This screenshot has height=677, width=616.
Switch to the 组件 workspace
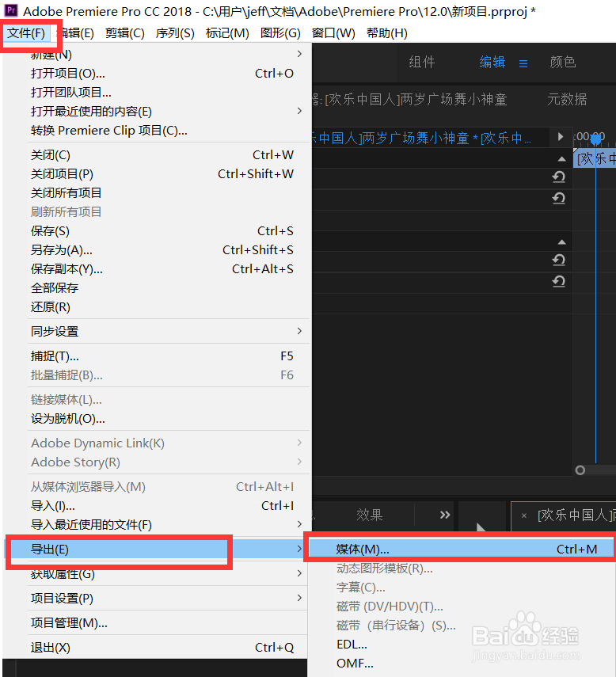(422, 63)
